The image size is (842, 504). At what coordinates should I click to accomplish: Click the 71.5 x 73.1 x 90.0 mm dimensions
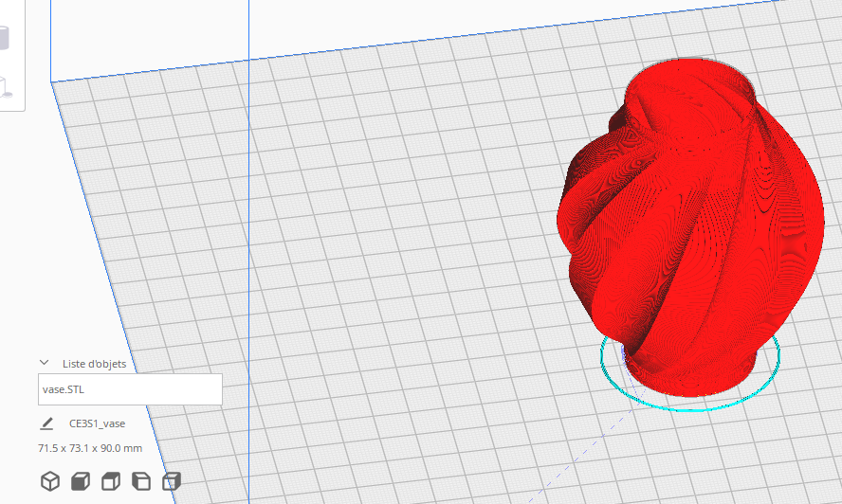90,448
